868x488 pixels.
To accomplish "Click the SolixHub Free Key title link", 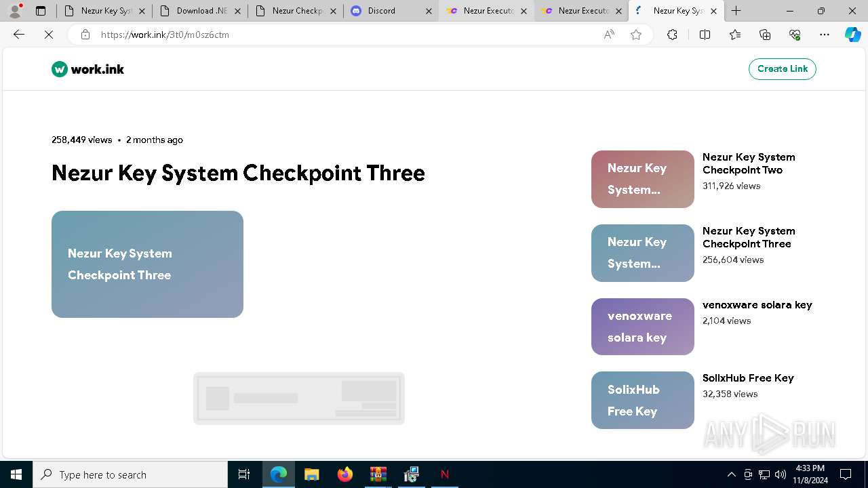I will pyautogui.click(x=748, y=378).
